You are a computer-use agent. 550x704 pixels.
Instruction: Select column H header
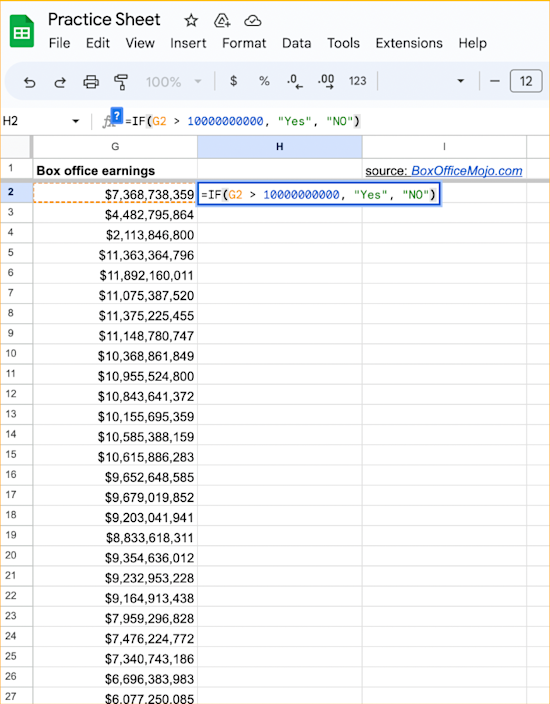279,146
